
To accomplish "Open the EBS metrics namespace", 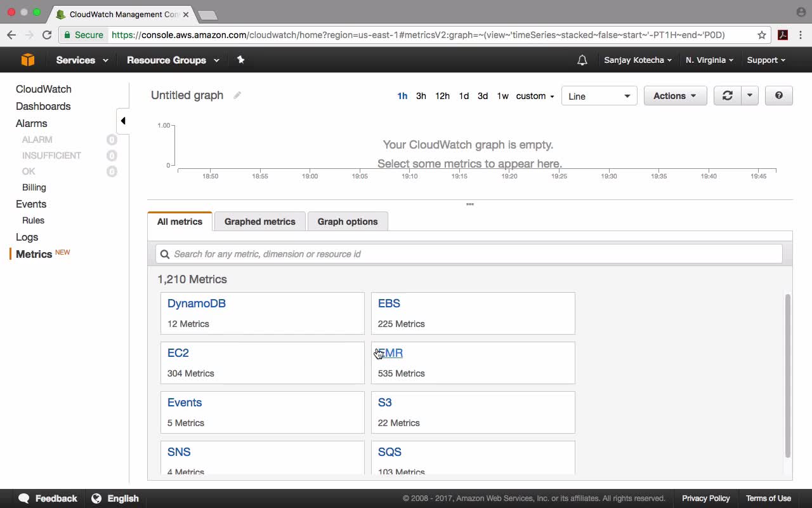I will (389, 304).
